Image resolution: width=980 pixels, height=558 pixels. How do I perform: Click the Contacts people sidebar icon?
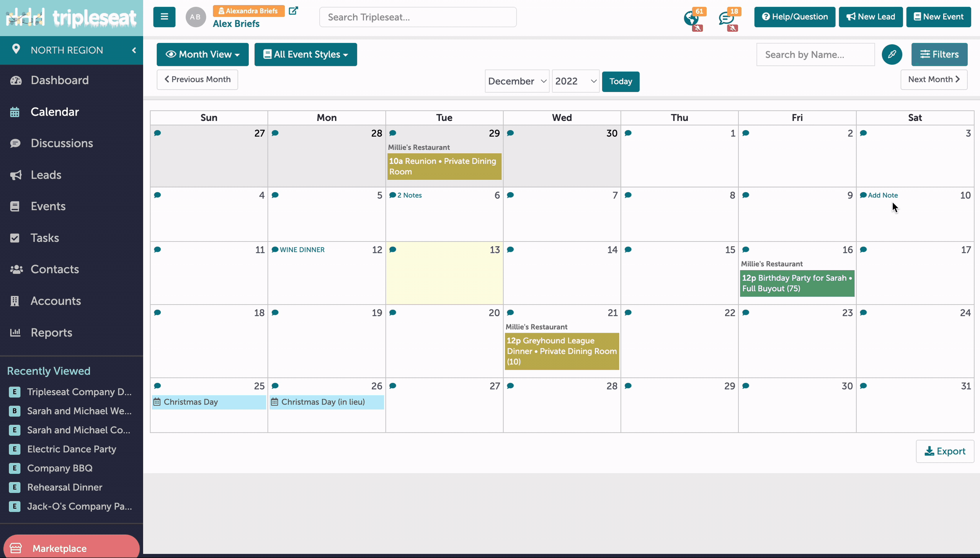(16, 269)
